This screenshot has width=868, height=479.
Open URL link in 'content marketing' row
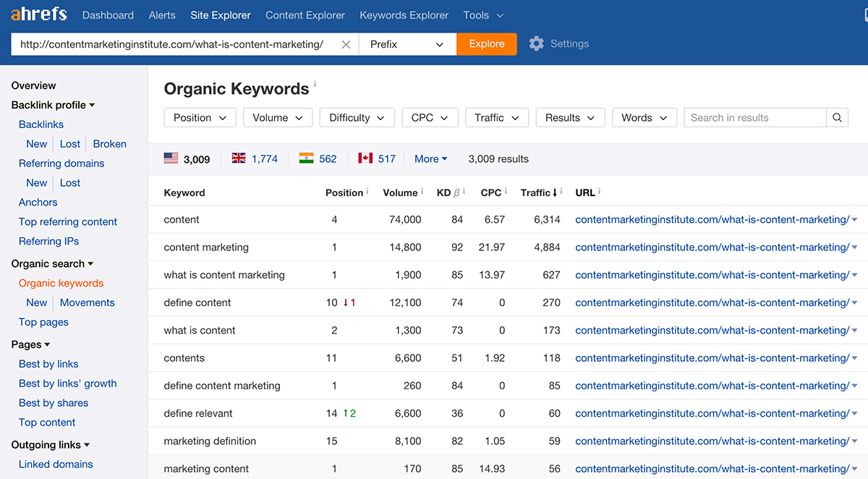[x=712, y=247]
